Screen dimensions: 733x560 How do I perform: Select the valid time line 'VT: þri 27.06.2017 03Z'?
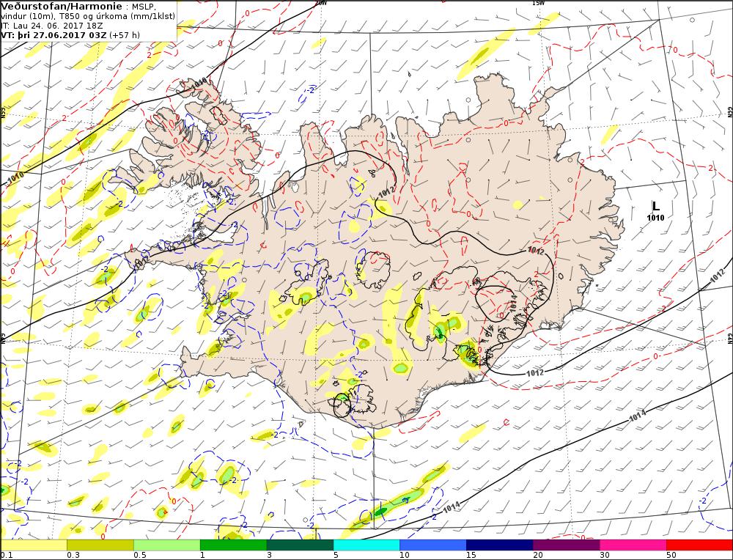(x=55, y=35)
